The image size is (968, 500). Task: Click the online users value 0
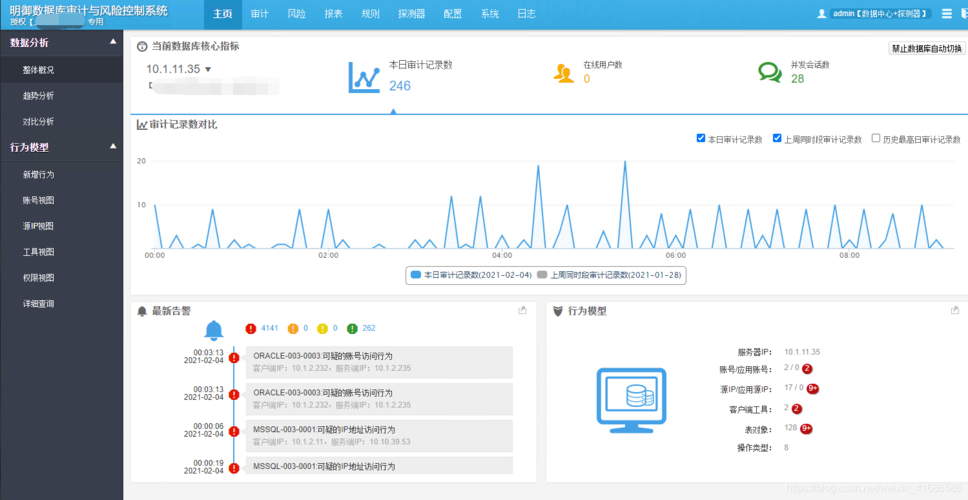point(586,79)
